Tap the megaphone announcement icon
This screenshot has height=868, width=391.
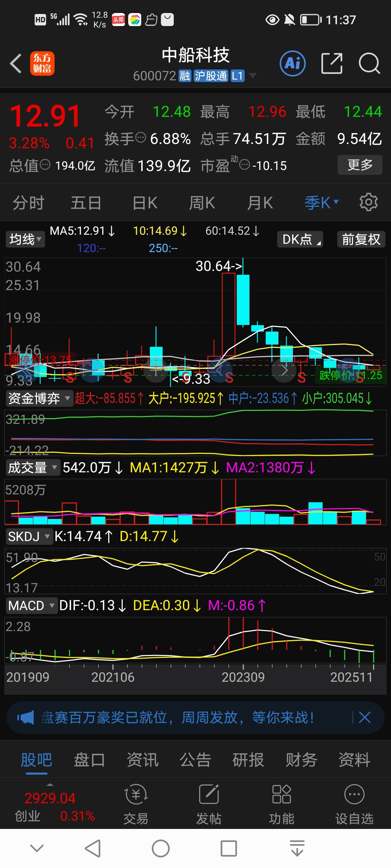pos(25,718)
